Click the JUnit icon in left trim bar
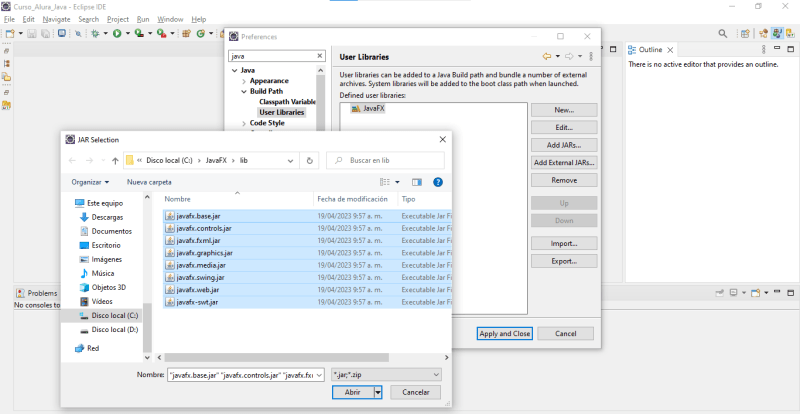The width and height of the screenshot is (800, 414). pos(7,105)
